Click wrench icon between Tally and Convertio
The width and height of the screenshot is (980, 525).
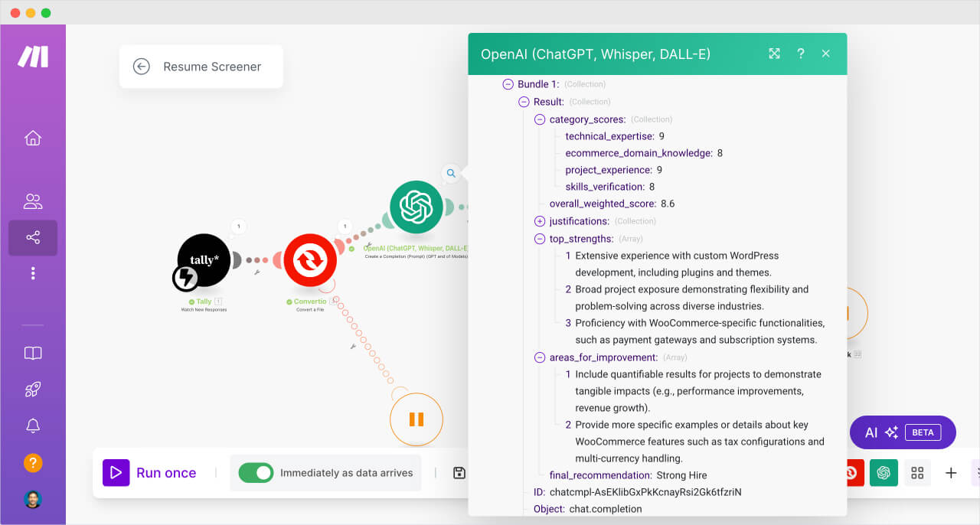coord(256,272)
